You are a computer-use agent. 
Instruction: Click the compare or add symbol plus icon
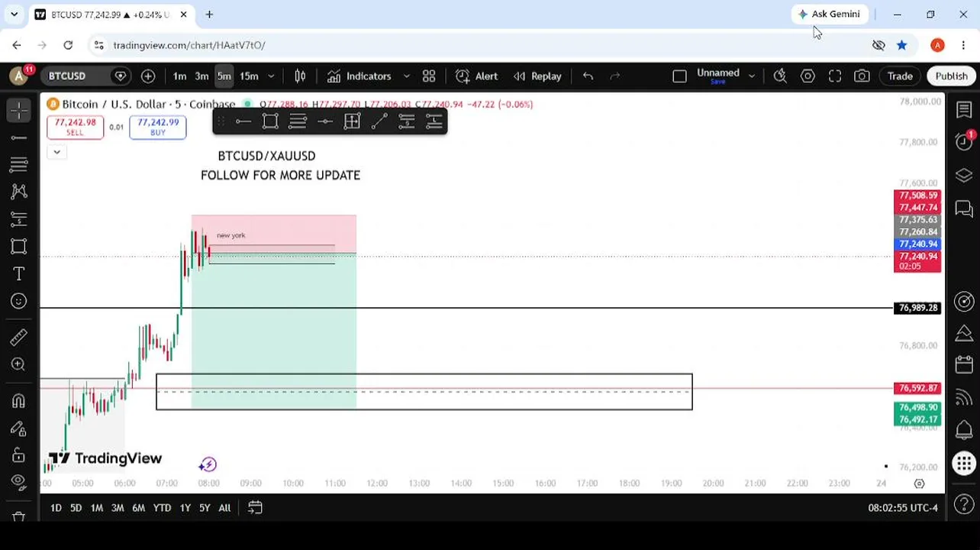click(x=148, y=76)
